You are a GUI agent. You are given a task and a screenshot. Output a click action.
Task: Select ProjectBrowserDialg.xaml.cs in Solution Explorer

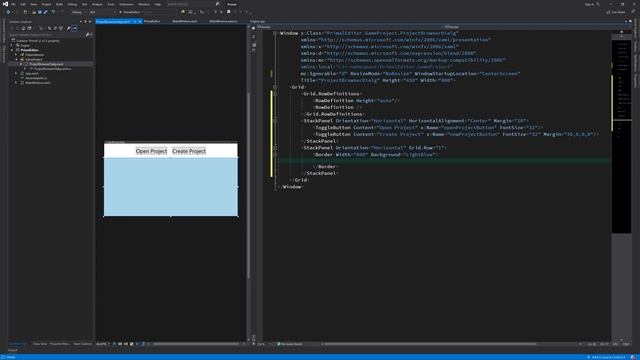pos(52,69)
